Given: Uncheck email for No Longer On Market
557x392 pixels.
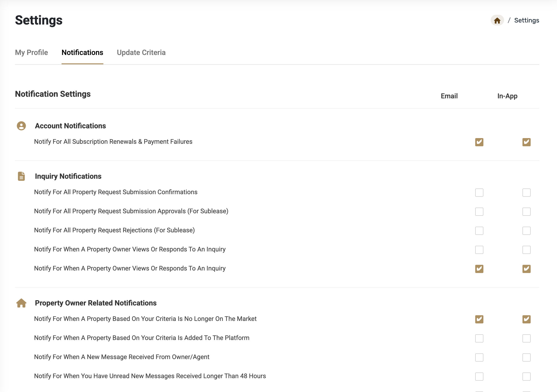Looking at the screenshot, I should (x=479, y=319).
